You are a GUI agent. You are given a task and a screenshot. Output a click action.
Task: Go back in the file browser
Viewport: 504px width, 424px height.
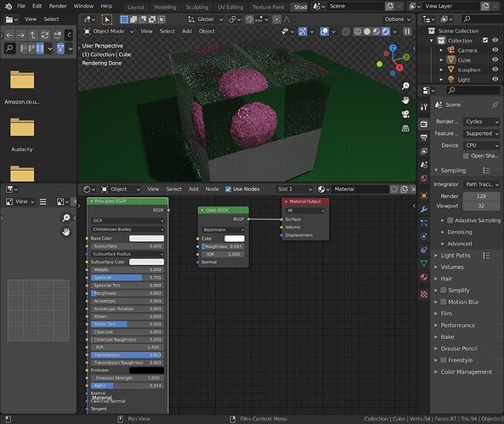point(9,35)
